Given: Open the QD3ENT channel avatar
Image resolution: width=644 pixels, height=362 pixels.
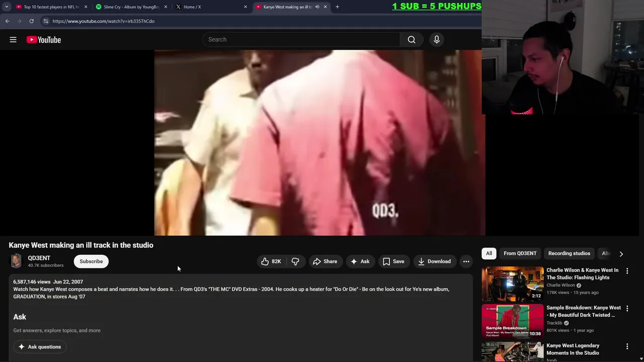Looking at the screenshot, I should coord(17,261).
